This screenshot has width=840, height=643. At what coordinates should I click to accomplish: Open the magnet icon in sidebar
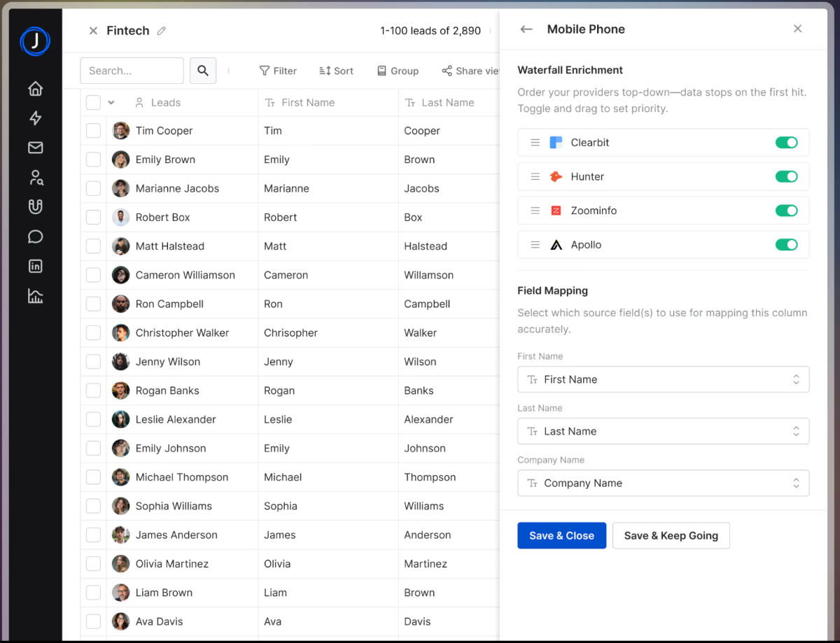[x=36, y=207]
